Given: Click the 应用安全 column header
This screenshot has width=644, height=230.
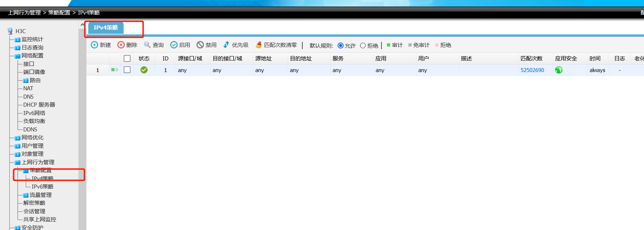Looking at the screenshot, I should (566, 59).
